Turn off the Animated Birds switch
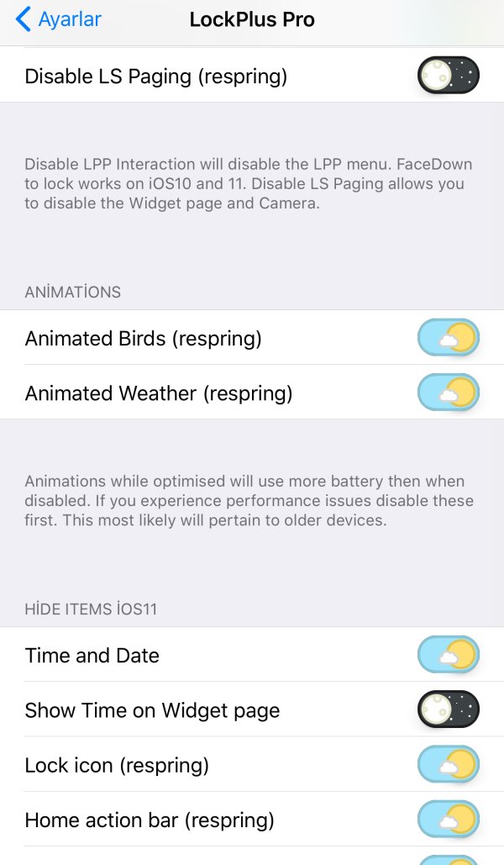This screenshot has height=865, width=504. tap(449, 339)
